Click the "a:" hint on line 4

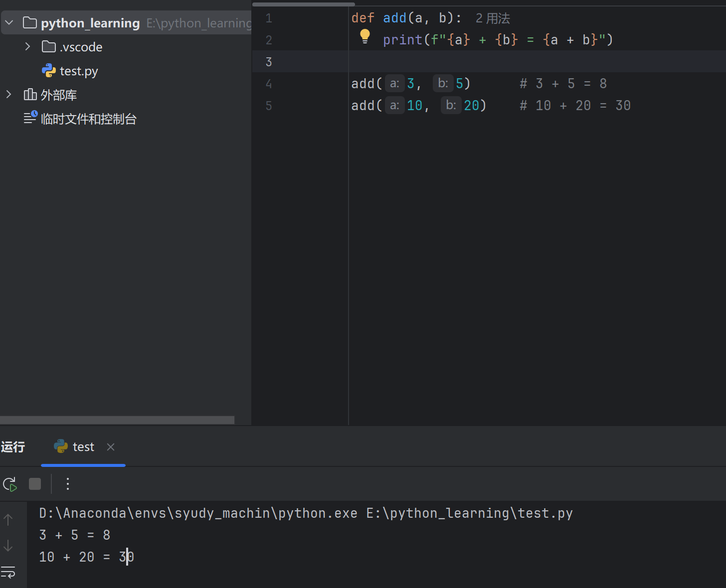click(x=394, y=84)
